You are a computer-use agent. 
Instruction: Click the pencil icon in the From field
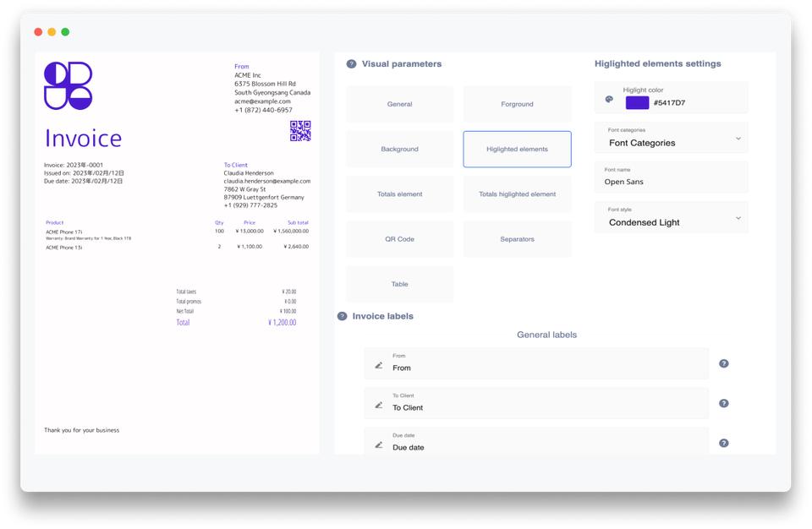[x=377, y=363]
